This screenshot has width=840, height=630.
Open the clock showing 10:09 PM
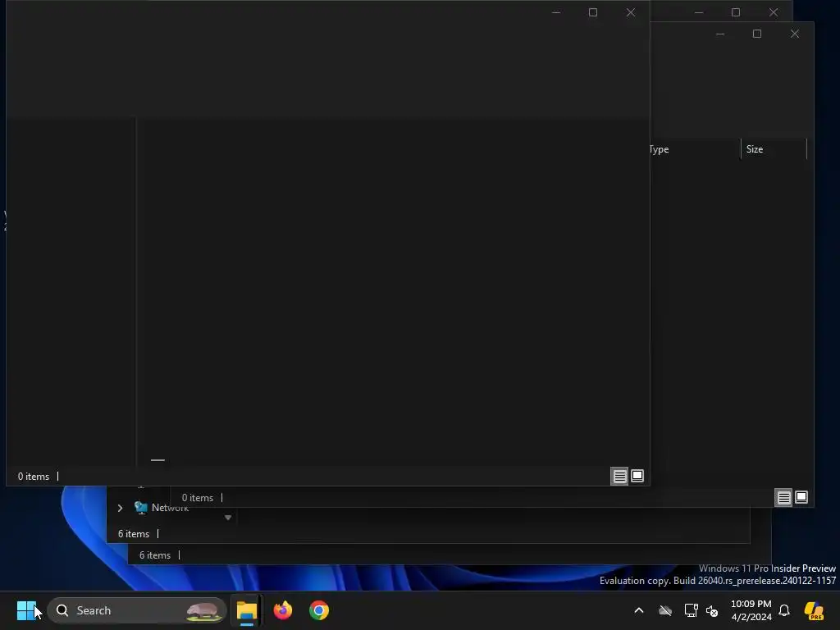pyautogui.click(x=751, y=610)
